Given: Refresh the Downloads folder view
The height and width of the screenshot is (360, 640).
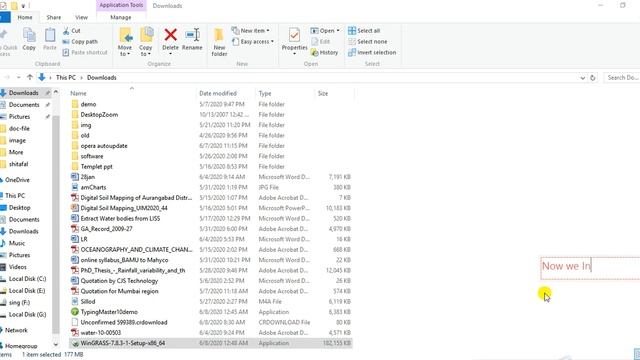Looking at the screenshot, I should coord(593,78).
